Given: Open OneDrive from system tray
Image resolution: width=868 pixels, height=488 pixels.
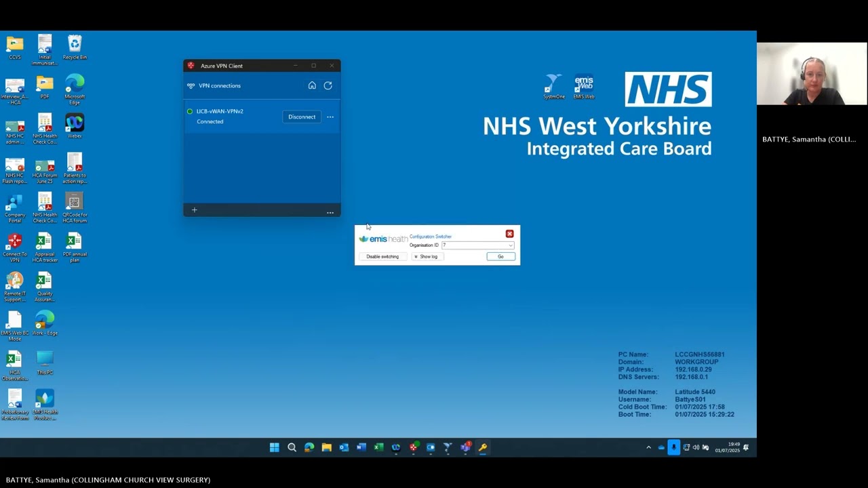Looking at the screenshot, I should [x=661, y=447].
